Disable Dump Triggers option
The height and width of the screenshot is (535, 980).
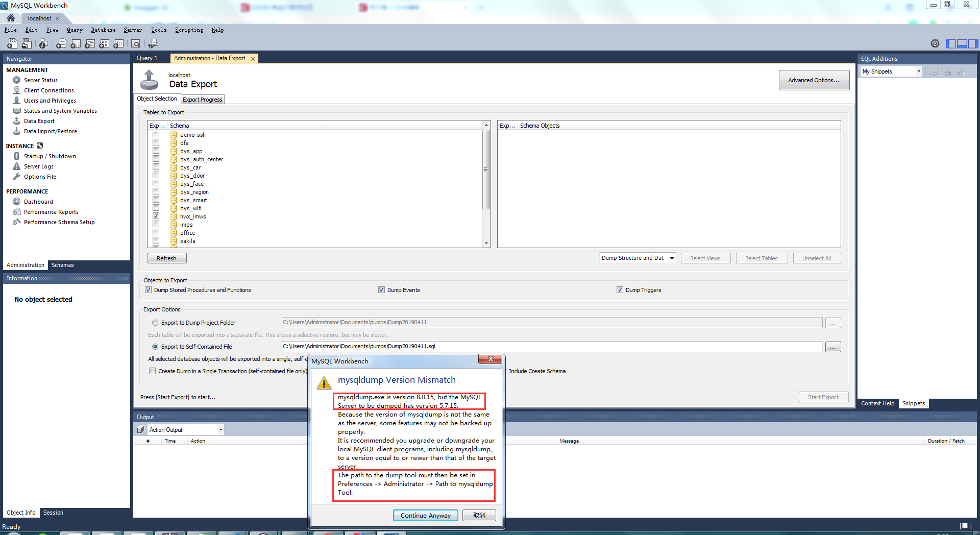pos(619,289)
